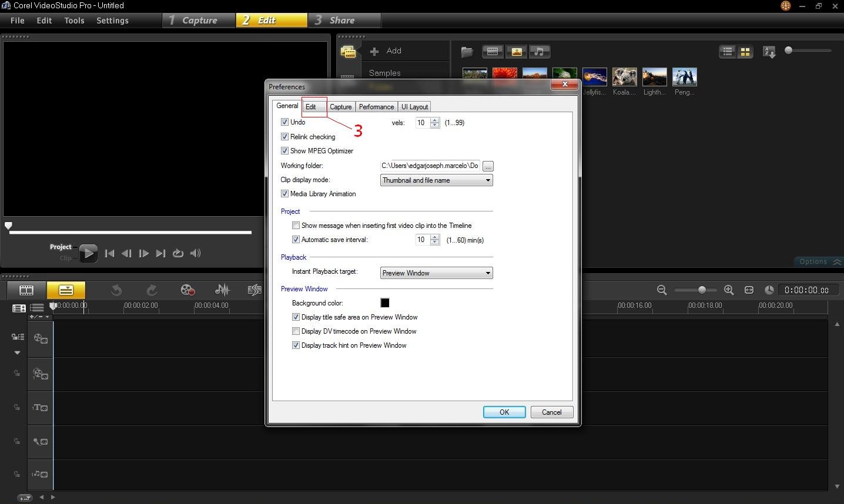Uncheck the Undo checkbox
844x504 pixels.
pos(284,122)
